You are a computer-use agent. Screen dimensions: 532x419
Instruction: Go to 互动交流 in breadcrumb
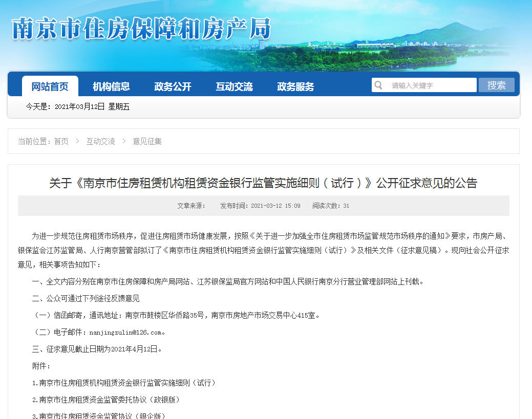[100, 141]
